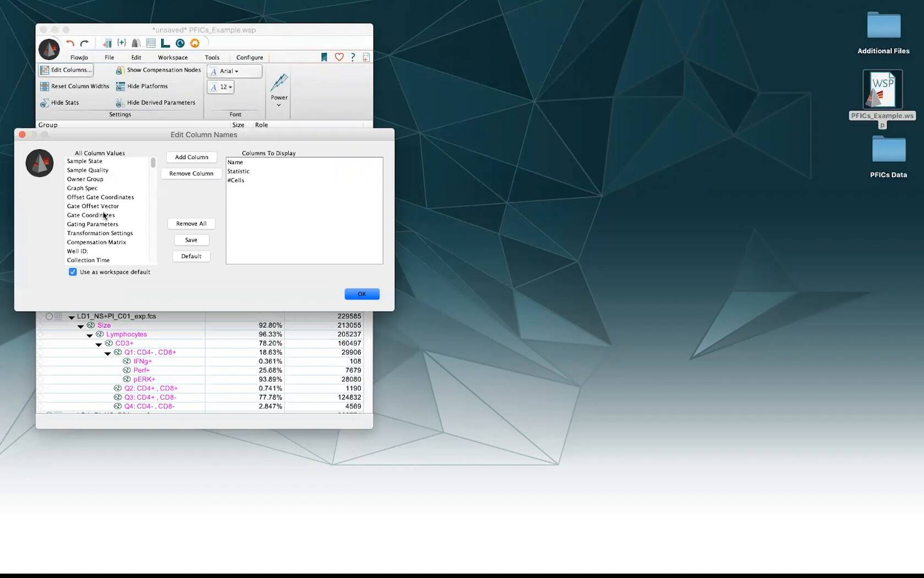
Task: Collapse the Lymphocytes gate triangle
Action: (x=90, y=335)
